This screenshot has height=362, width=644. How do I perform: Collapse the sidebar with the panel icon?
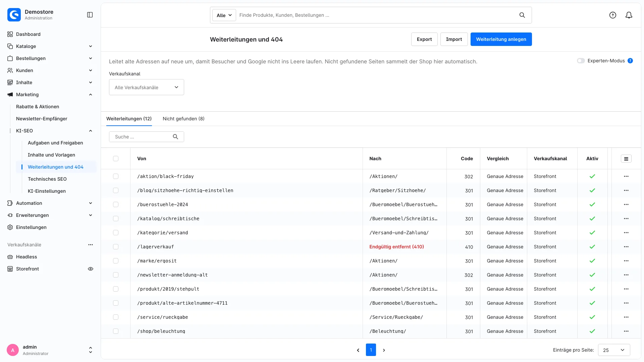tap(90, 15)
